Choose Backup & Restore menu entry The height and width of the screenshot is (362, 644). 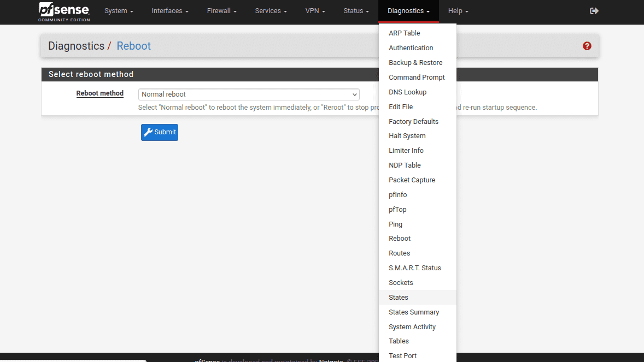pos(415,63)
